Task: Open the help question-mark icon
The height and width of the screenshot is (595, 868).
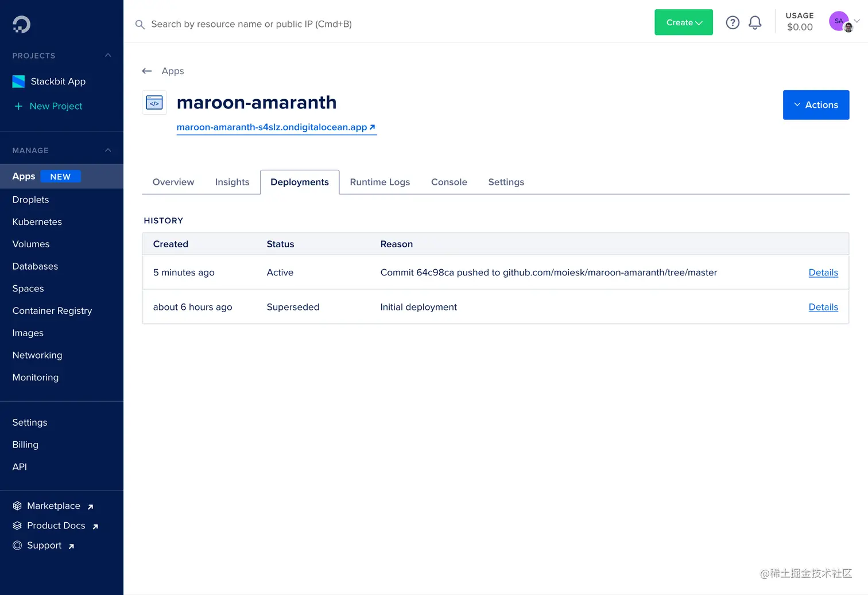Action: point(733,22)
